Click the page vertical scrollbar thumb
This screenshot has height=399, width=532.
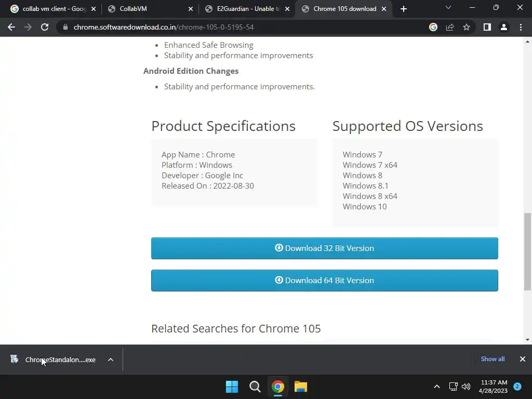(527, 251)
